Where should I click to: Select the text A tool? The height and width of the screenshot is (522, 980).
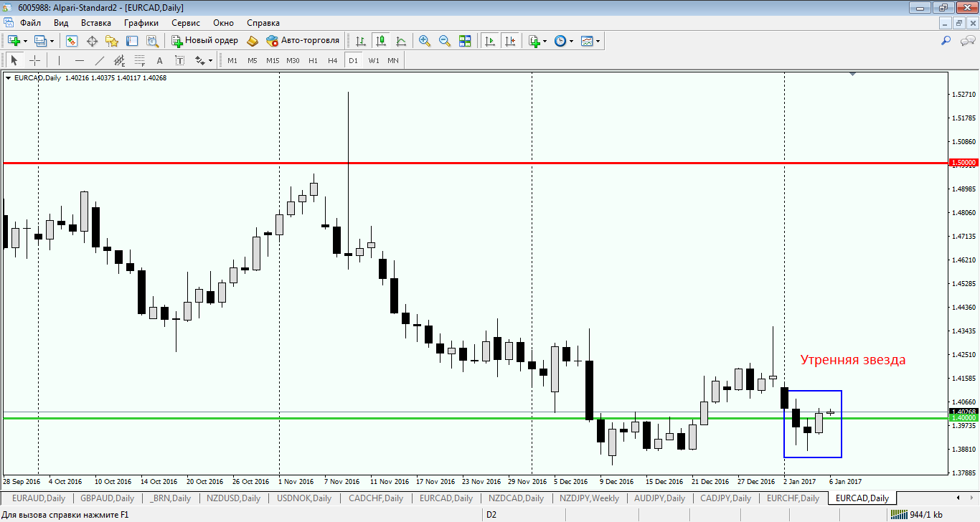tap(159, 60)
